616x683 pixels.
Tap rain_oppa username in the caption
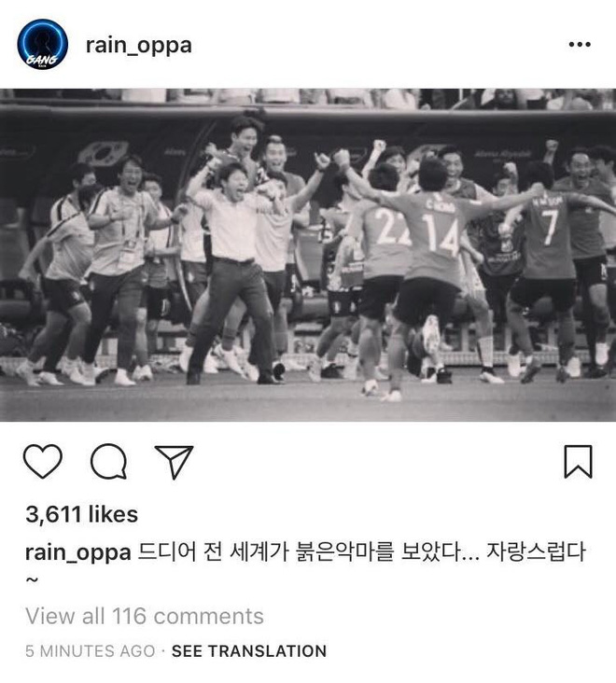pyautogui.click(x=78, y=552)
